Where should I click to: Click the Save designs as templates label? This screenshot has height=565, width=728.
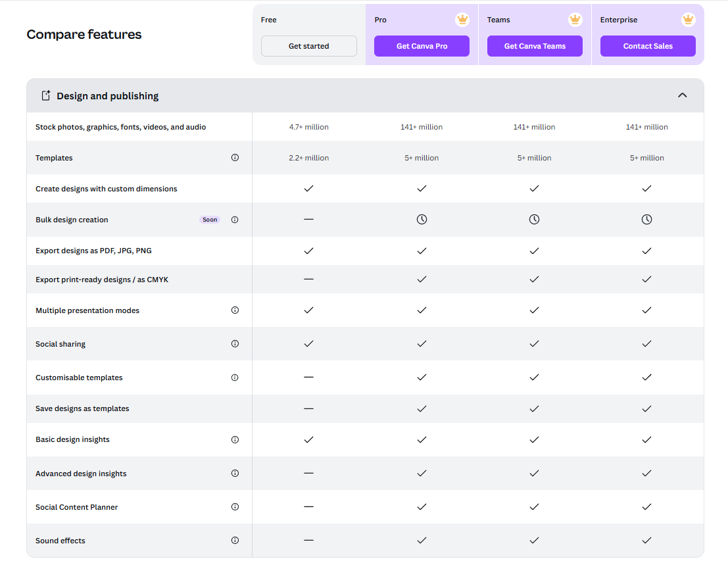82,408
